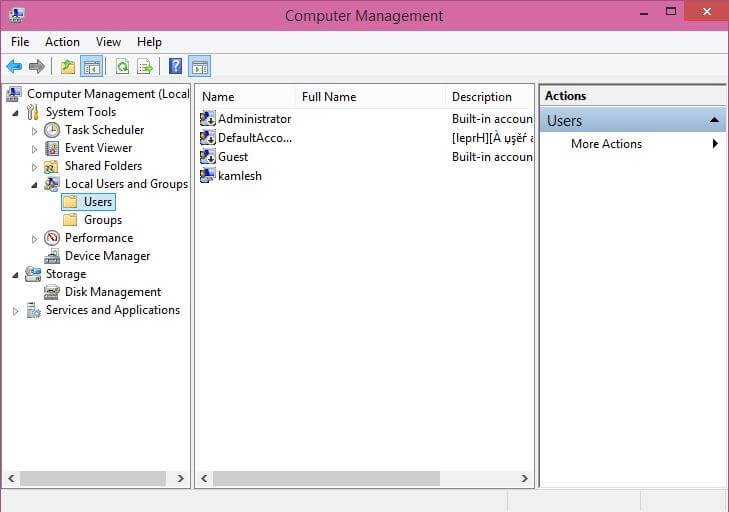
Task: Open the Help menu
Action: pos(149,42)
